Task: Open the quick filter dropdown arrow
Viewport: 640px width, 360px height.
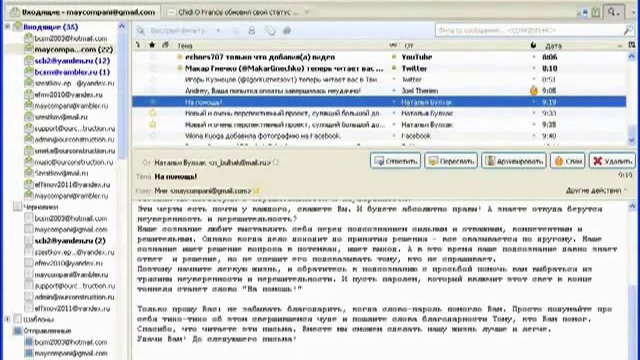Action: click(218, 31)
